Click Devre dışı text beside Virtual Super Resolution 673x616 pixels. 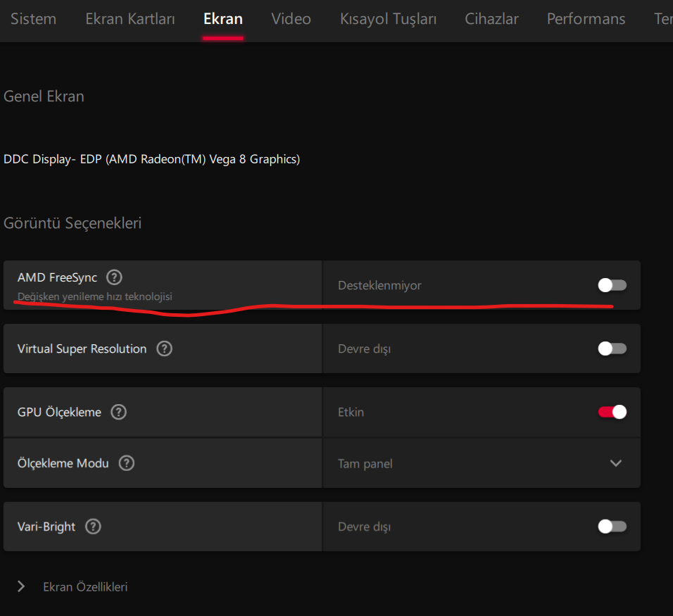364,349
